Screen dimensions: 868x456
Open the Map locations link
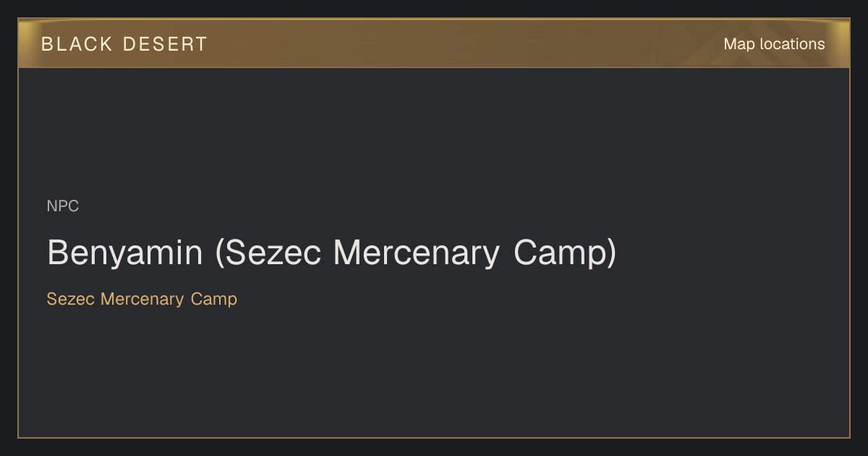pyautogui.click(x=774, y=44)
